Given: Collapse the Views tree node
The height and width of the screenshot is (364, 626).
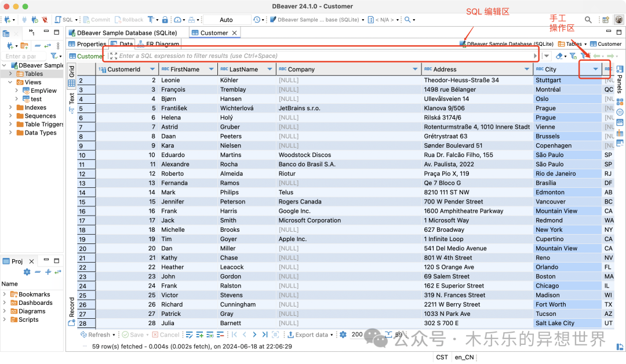Looking at the screenshot, I should 10,82.
